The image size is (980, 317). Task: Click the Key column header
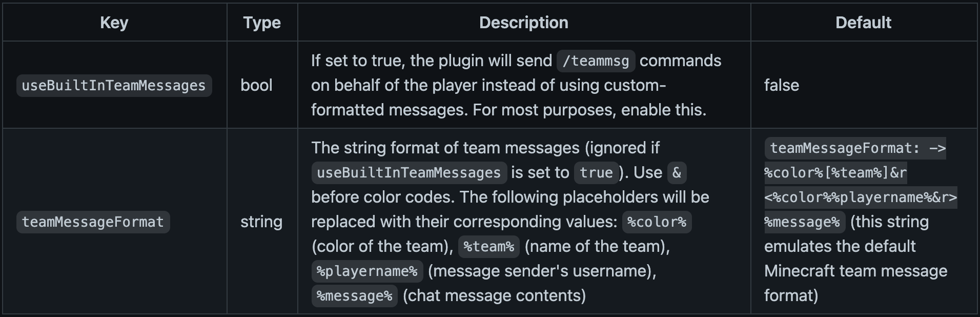coord(114,23)
